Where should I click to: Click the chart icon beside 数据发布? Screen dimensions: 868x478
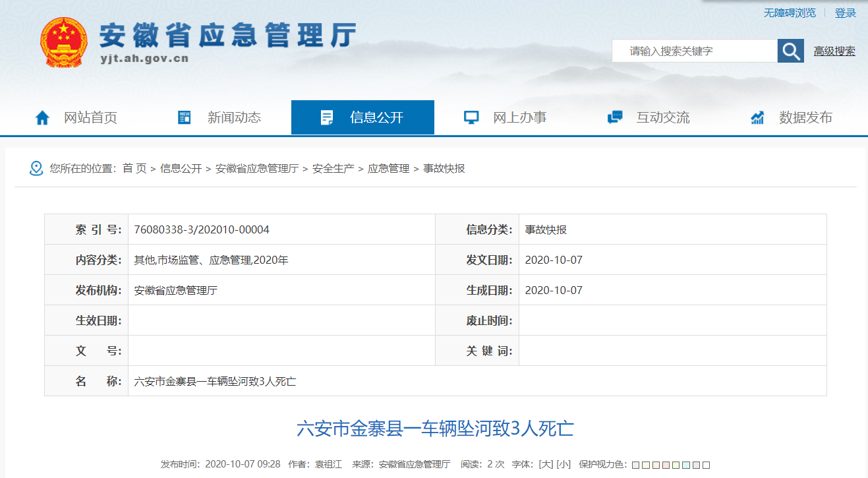pos(757,118)
